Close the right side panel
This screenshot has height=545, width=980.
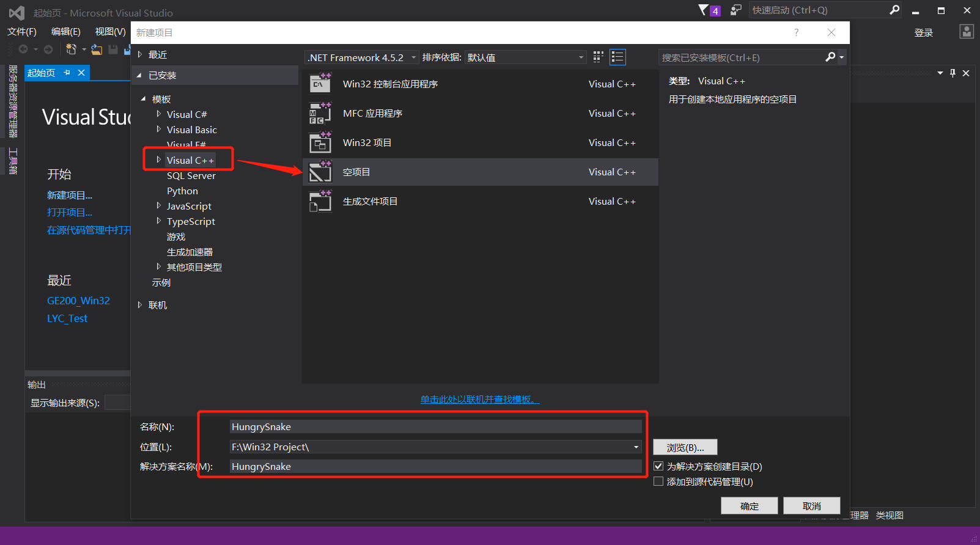click(966, 73)
